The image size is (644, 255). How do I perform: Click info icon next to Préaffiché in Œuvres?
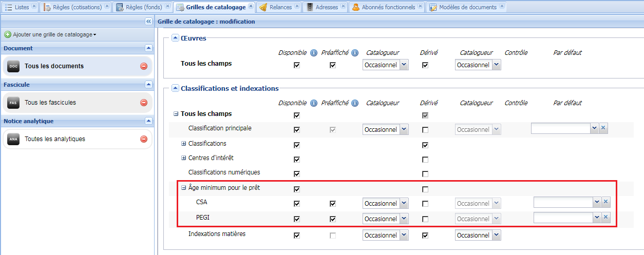(354, 53)
